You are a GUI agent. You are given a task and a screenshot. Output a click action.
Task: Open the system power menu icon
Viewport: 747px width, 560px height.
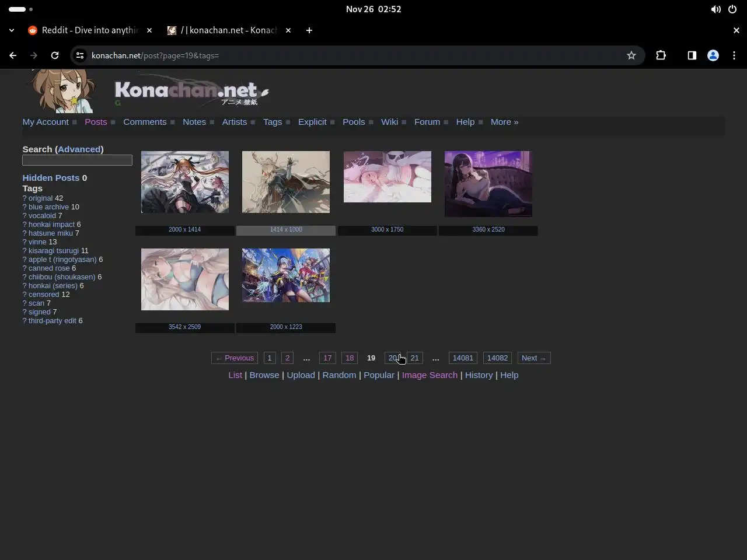(x=732, y=9)
